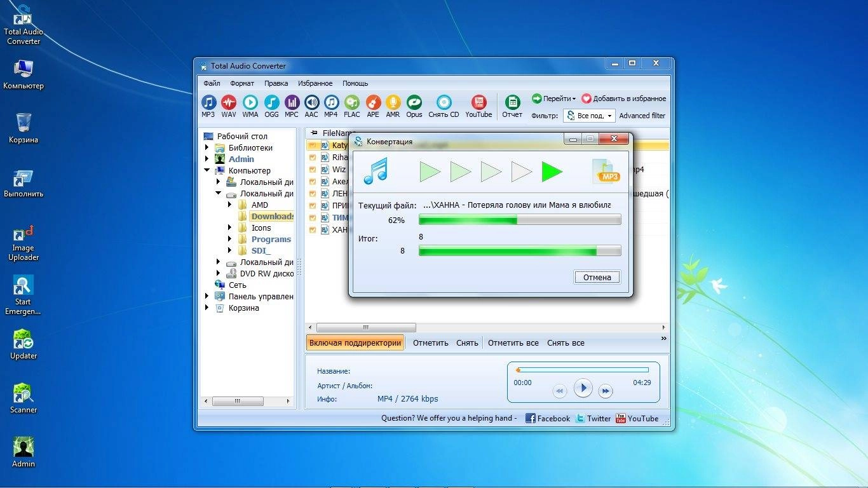The width and height of the screenshot is (868, 488).
Task: Open the Формат menu
Action: [242, 83]
